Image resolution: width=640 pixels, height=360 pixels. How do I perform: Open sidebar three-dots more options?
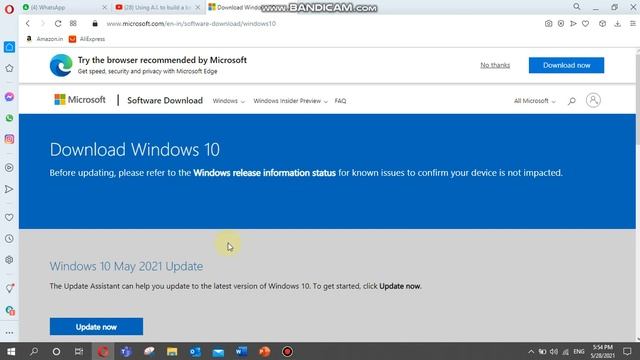tap(9, 333)
